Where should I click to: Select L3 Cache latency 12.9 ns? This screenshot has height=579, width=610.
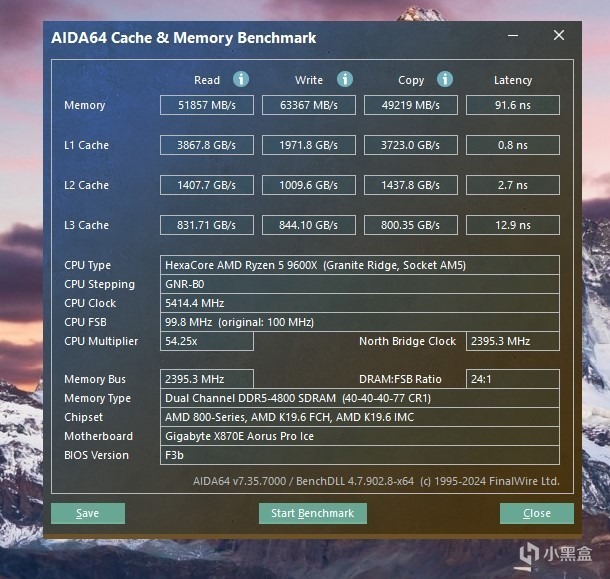point(513,225)
